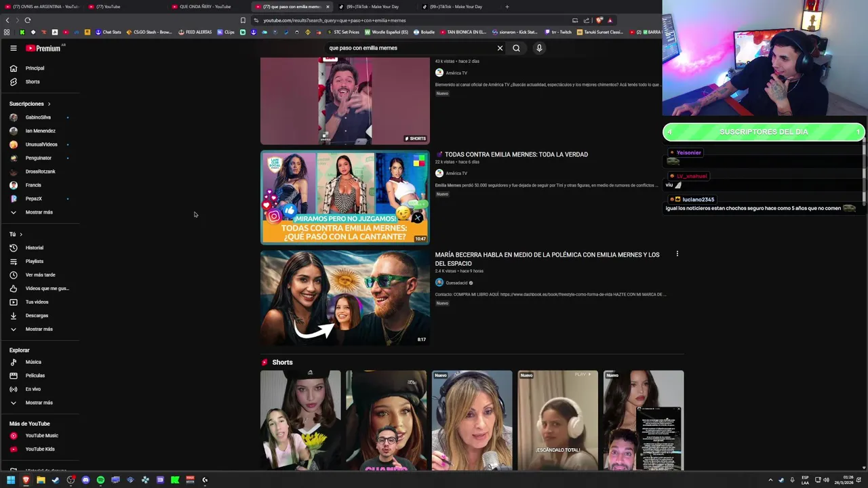Open the Brave Shields icon
The image size is (868, 488).
[599, 20]
